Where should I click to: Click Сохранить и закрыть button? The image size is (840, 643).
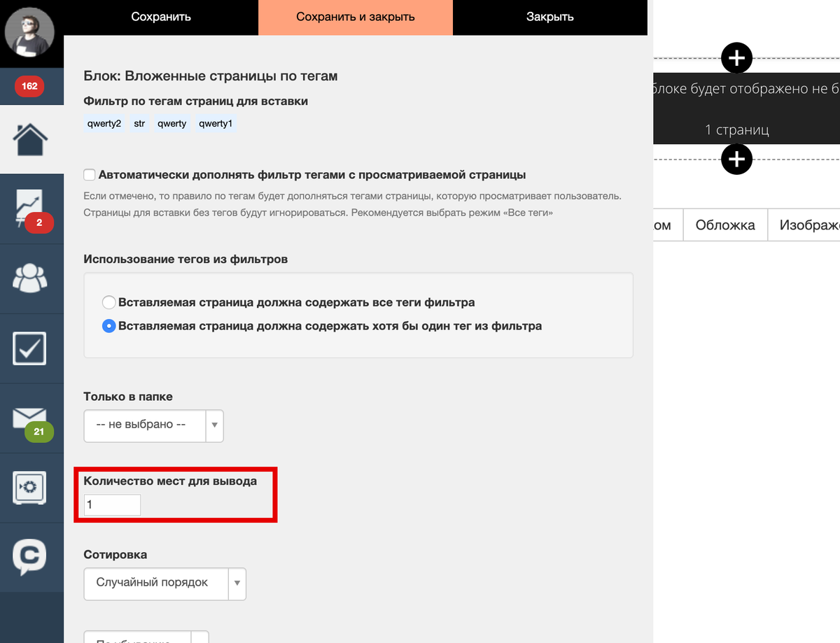356,17
